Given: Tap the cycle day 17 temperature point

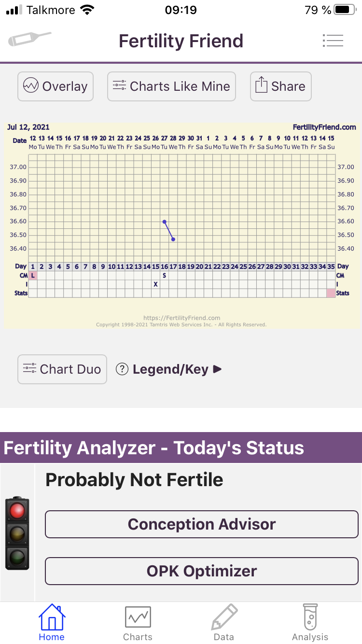Looking at the screenshot, I should point(173,239).
